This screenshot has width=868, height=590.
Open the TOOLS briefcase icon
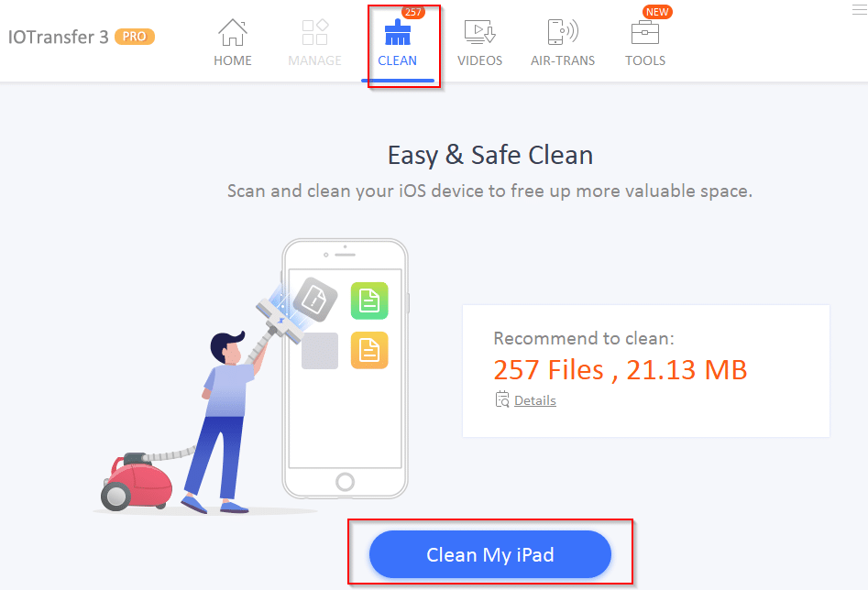pos(645,32)
